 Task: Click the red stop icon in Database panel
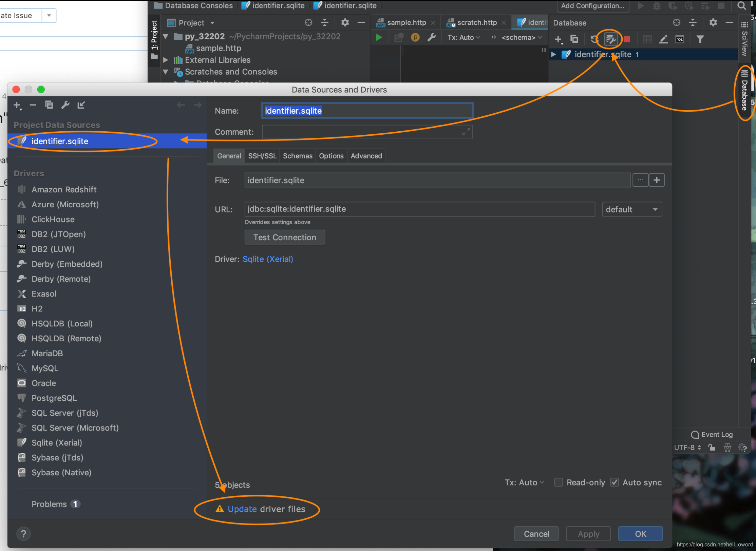pos(627,39)
